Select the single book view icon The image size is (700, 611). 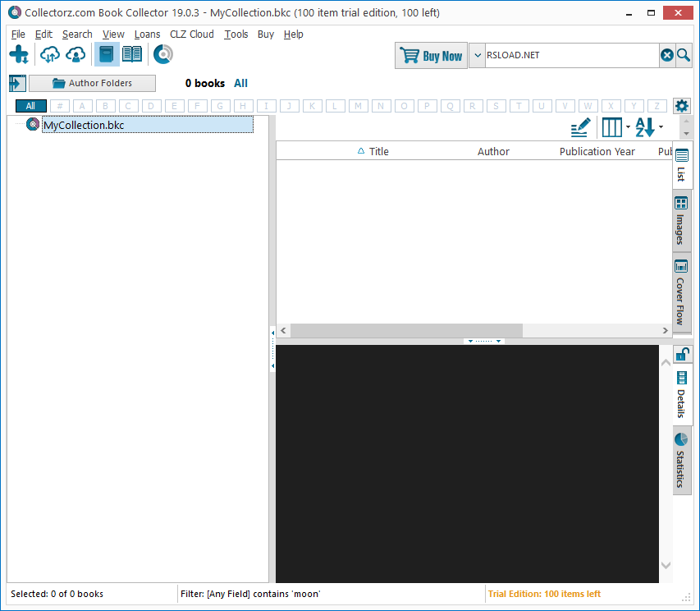tap(107, 54)
